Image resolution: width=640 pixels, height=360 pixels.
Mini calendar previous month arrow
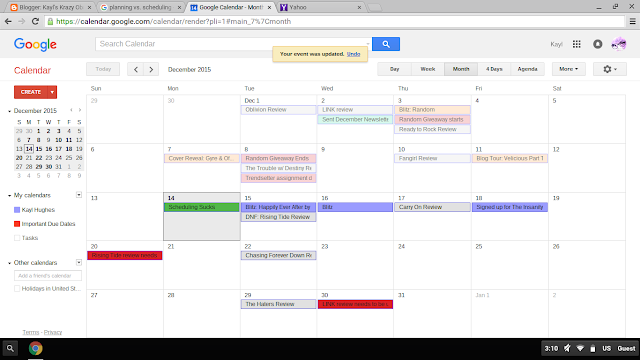pyautogui.click(x=71, y=110)
